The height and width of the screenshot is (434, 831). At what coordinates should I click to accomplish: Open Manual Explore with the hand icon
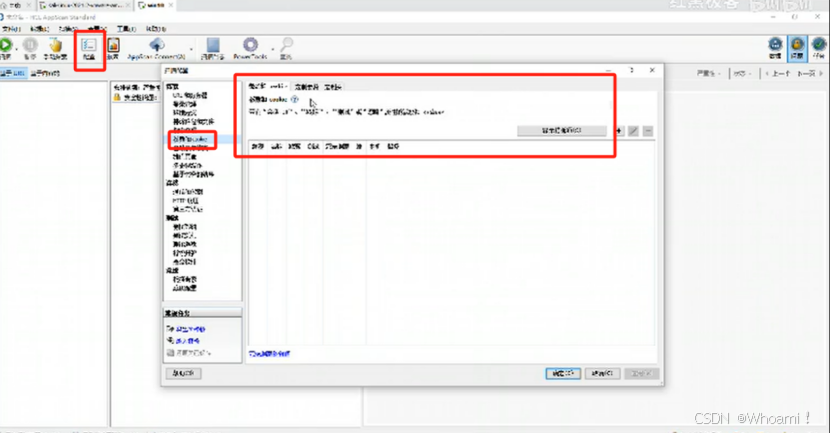point(55,46)
